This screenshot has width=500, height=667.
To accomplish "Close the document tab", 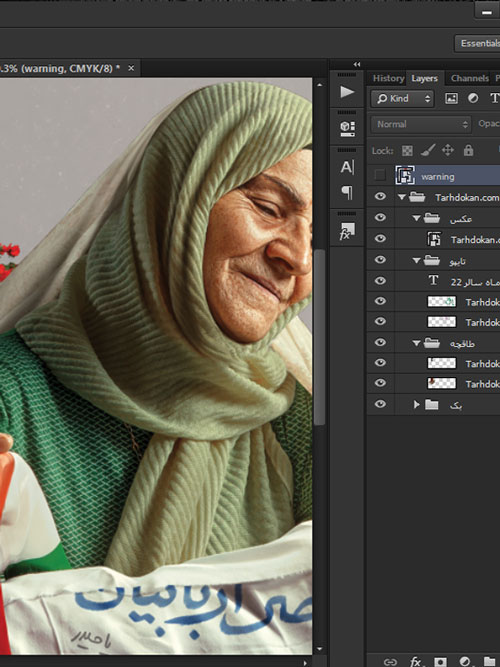I will 131,68.
